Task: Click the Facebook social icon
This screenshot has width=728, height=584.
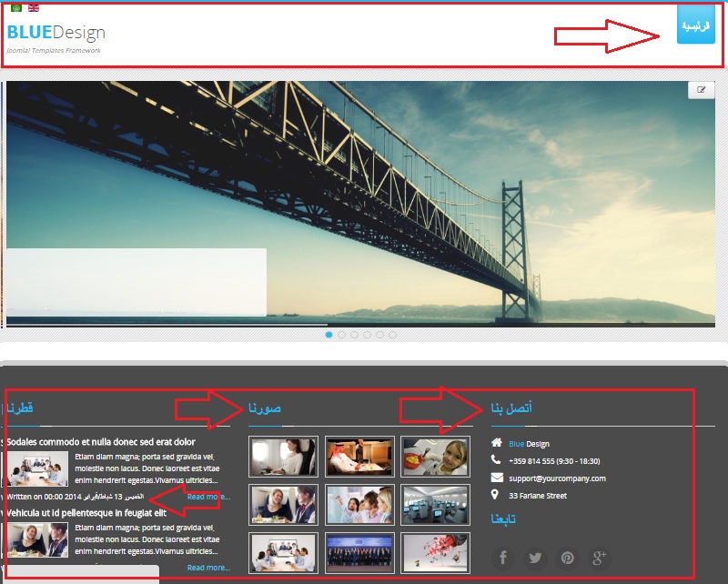Action: [502, 558]
